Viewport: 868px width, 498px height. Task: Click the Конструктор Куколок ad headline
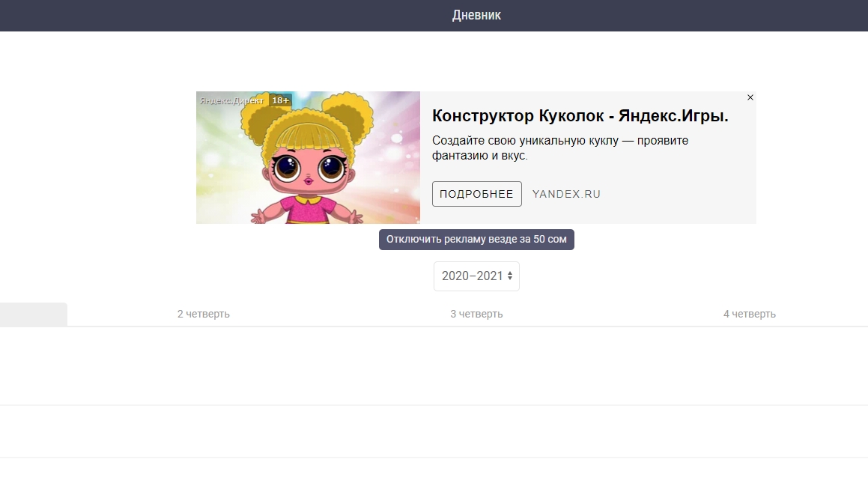[580, 116]
